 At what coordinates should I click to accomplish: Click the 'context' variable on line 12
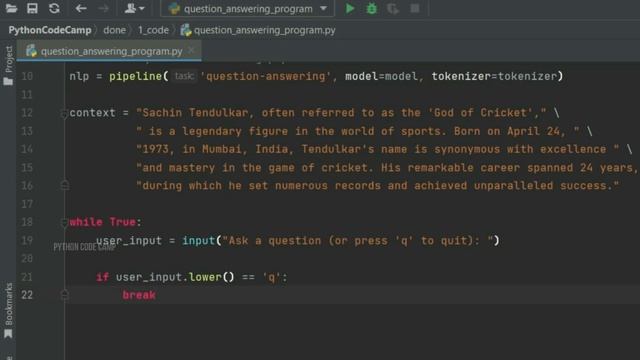(x=92, y=113)
